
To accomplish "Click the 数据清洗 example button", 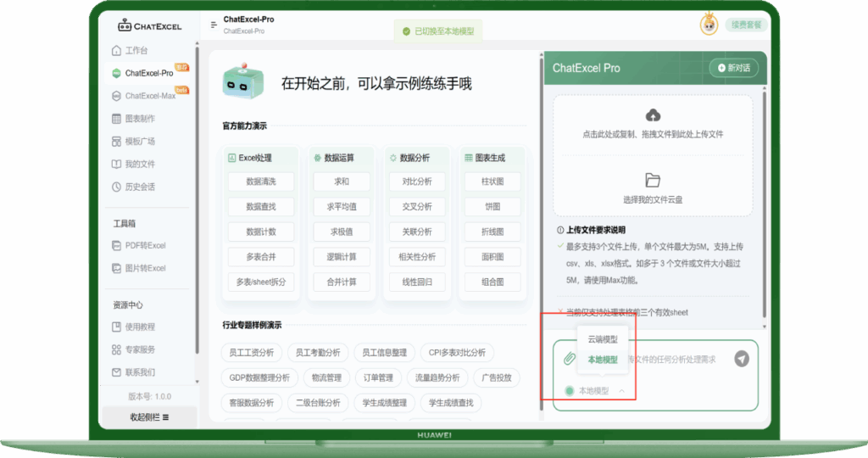I will [x=261, y=182].
